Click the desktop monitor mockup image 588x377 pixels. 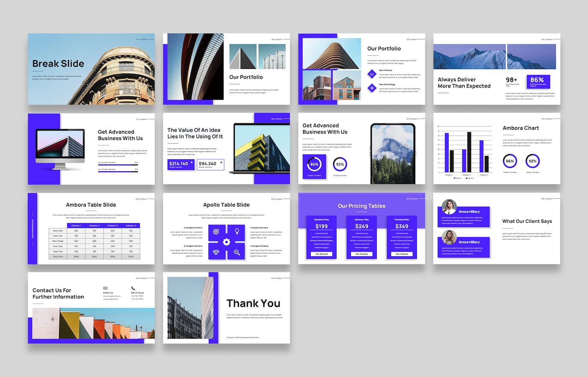tap(60, 149)
